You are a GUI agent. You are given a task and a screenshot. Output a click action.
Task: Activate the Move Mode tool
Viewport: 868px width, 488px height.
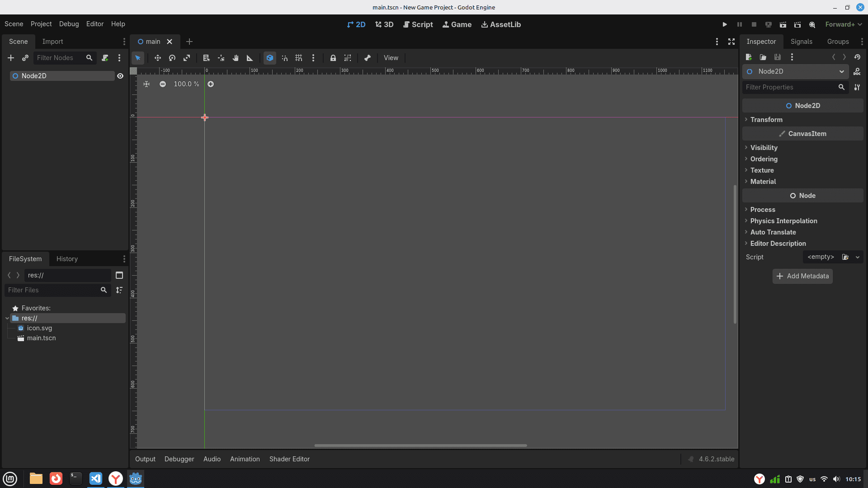(158, 58)
